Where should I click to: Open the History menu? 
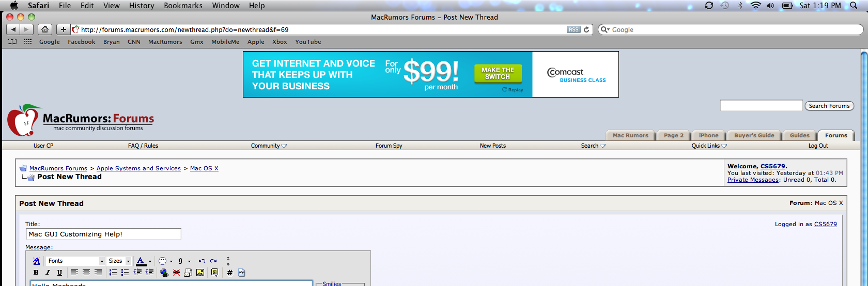[142, 5]
